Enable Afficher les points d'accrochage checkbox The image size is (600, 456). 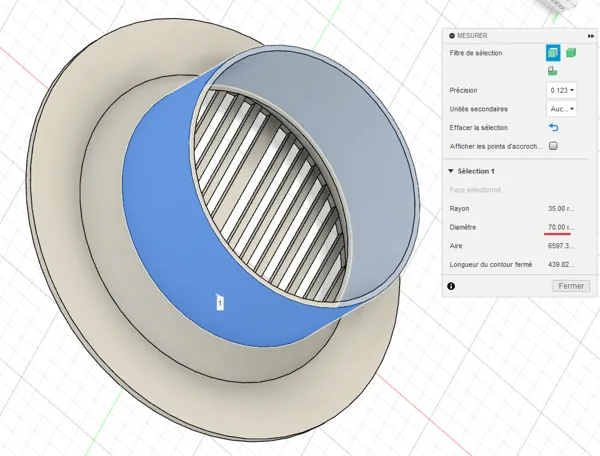pos(553,146)
